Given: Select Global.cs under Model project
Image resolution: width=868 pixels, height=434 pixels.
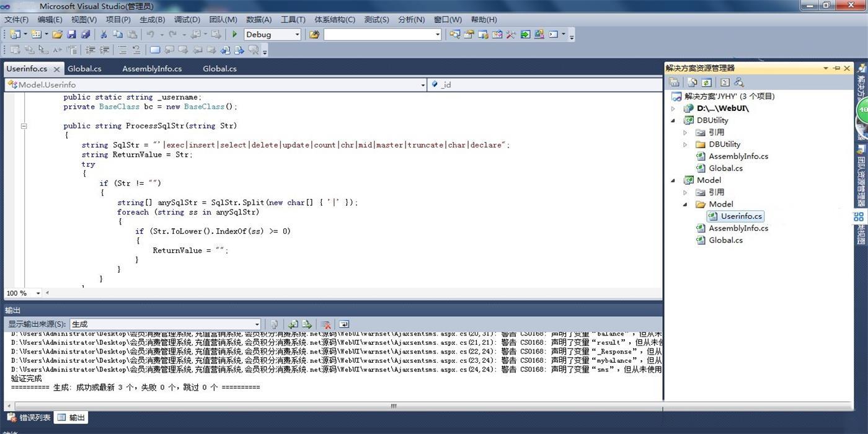Looking at the screenshot, I should [725, 240].
